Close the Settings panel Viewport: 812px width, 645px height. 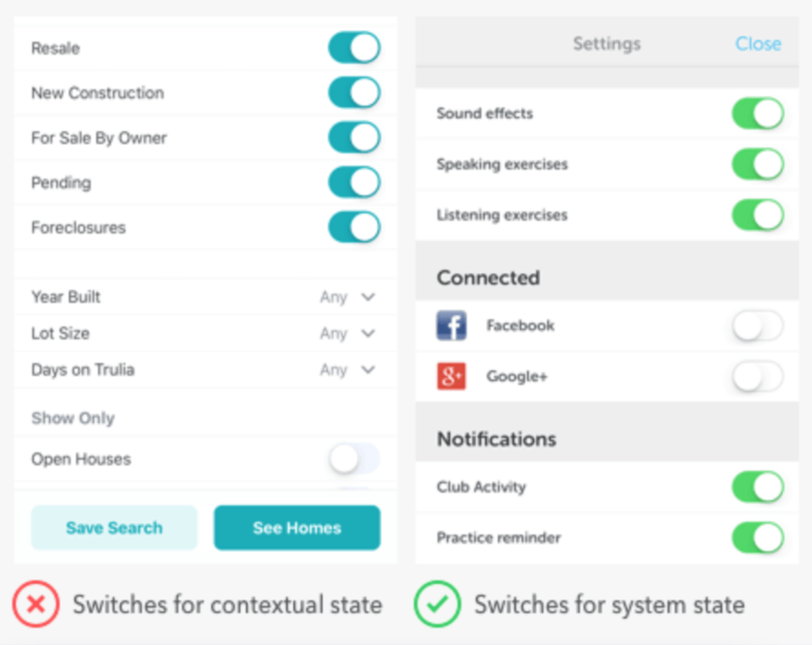758,44
